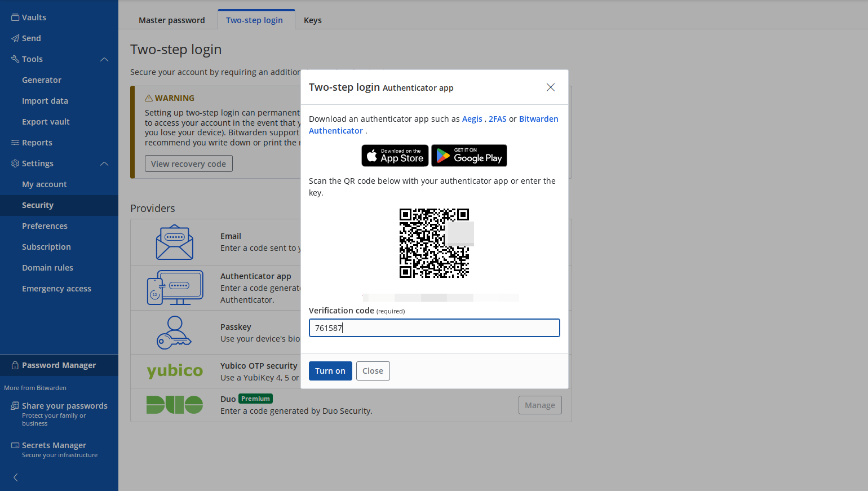Click the Secrets Manager icon

[15, 445]
